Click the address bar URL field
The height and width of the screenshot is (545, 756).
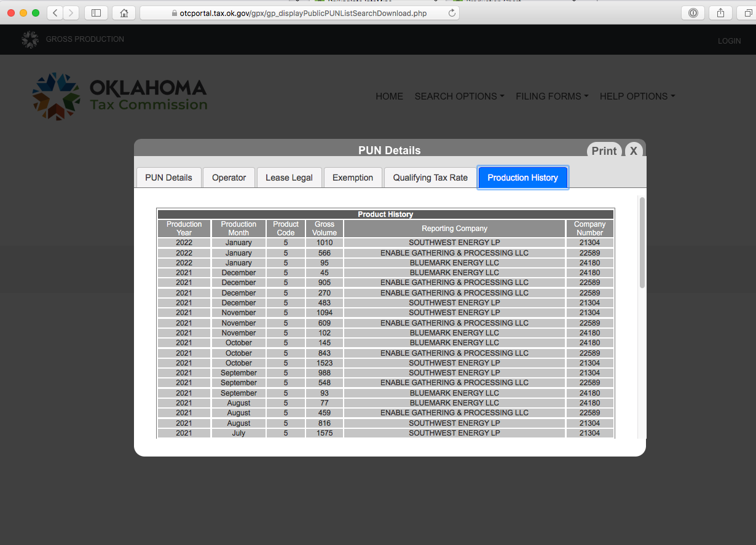click(300, 13)
